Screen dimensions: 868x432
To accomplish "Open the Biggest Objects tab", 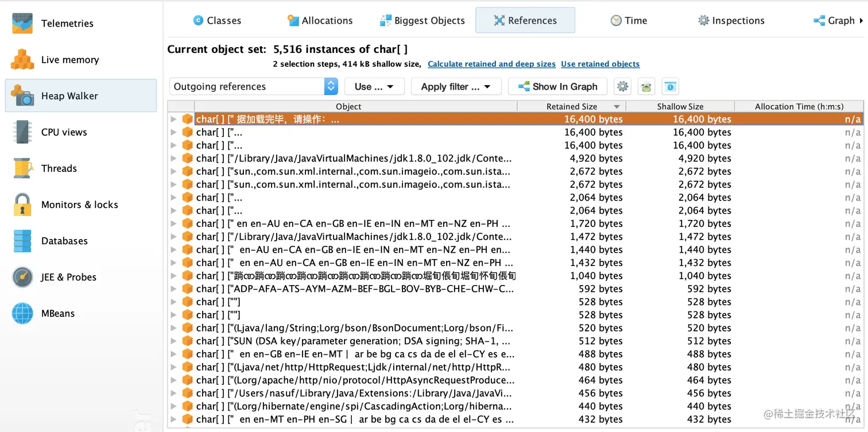I will click(423, 21).
